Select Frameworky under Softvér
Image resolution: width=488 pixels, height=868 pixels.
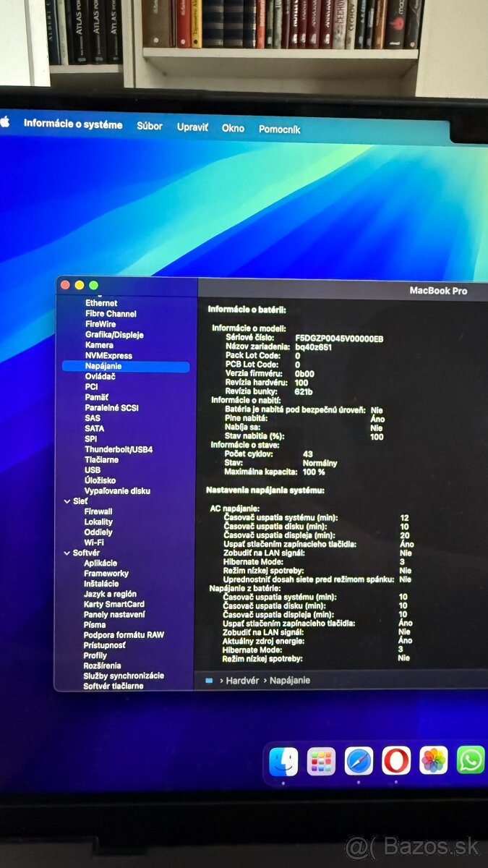coord(106,574)
